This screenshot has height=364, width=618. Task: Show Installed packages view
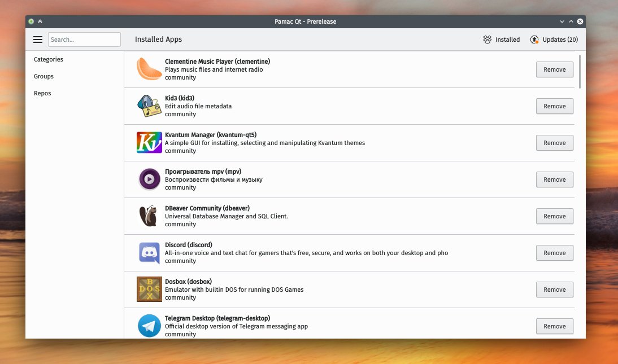[501, 40]
